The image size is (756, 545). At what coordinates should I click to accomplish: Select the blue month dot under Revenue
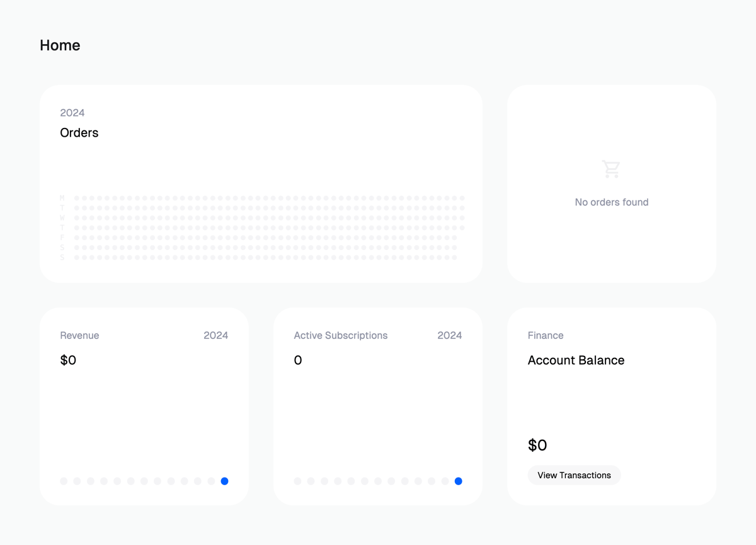tap(224, 481)
